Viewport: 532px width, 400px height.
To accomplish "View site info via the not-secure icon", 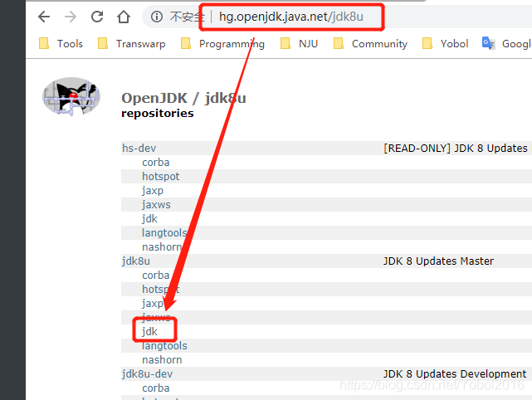I will (x=157, y=17).
